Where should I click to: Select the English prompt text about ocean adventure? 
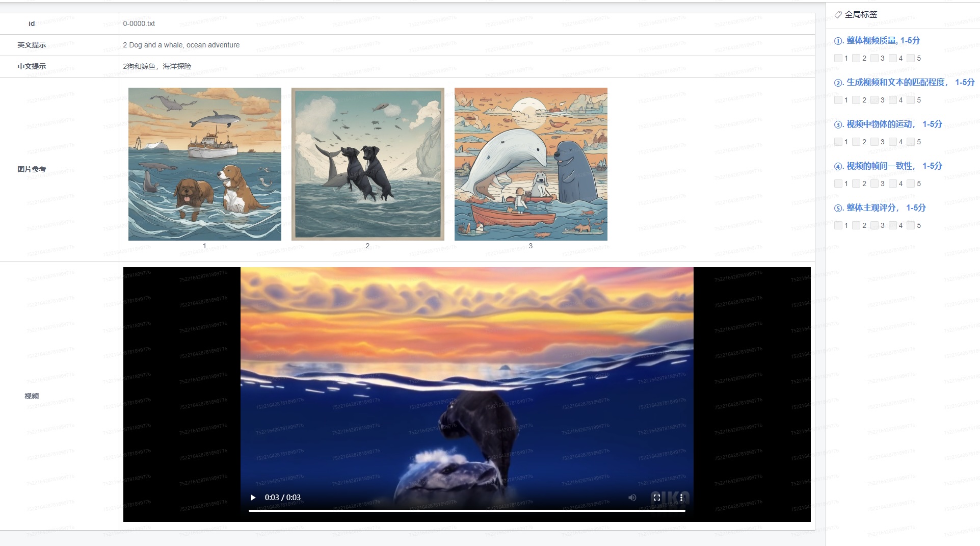tap(181, 45)
